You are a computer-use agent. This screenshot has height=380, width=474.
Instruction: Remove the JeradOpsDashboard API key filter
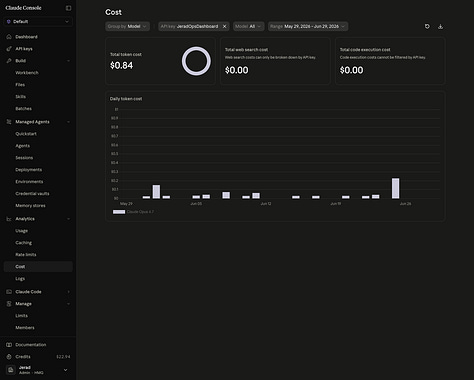pyautogui.click(x=224, y=26)
